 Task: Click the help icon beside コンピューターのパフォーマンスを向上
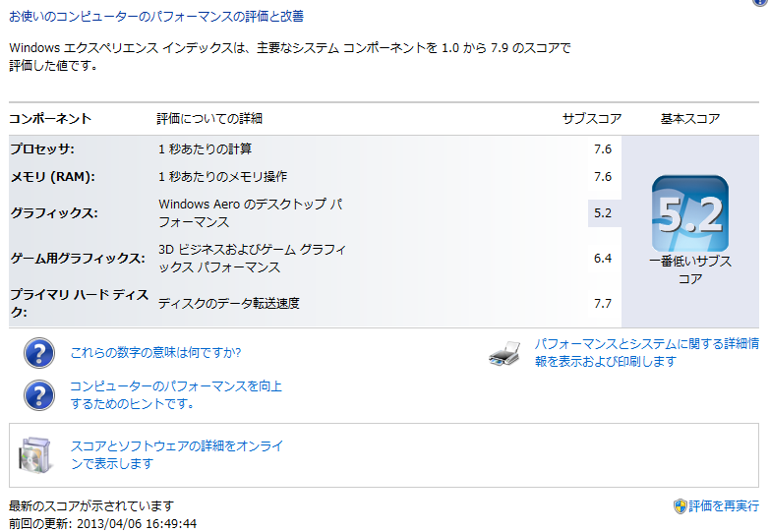39,395
